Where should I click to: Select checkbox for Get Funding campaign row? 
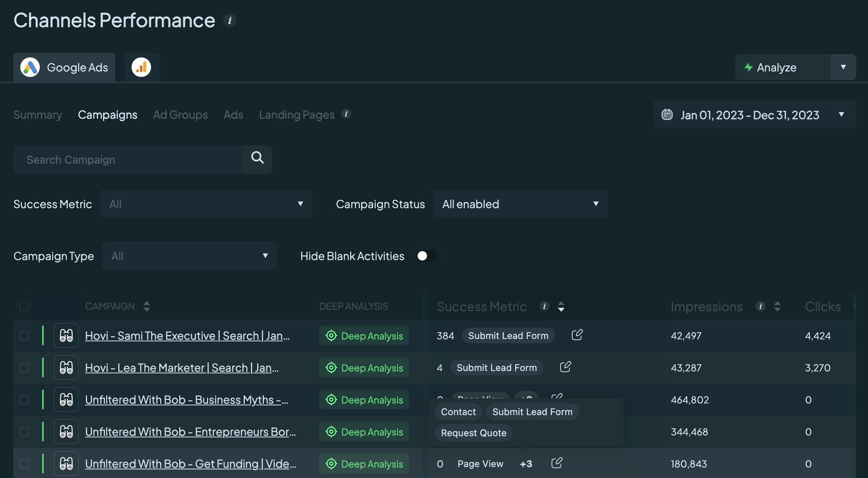tap(24, 464)
